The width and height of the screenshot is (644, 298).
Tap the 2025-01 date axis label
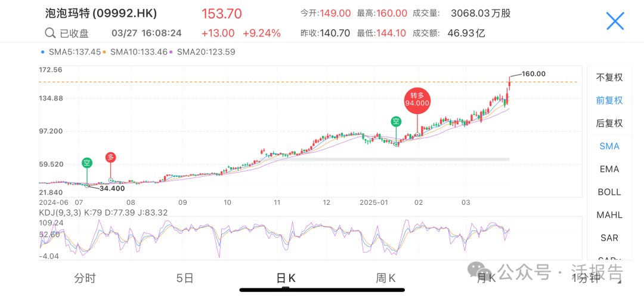(373, 202)
